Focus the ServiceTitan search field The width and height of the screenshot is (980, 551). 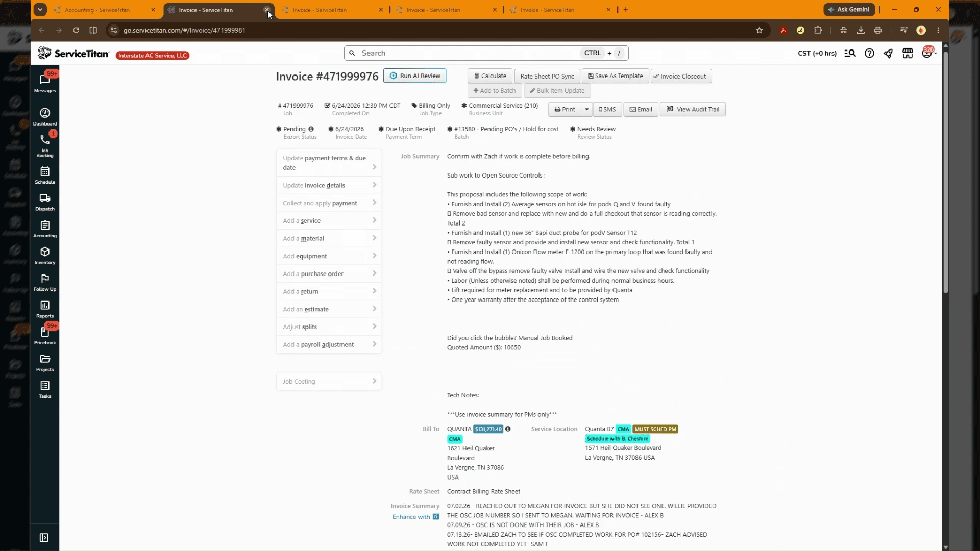(486, 53)
